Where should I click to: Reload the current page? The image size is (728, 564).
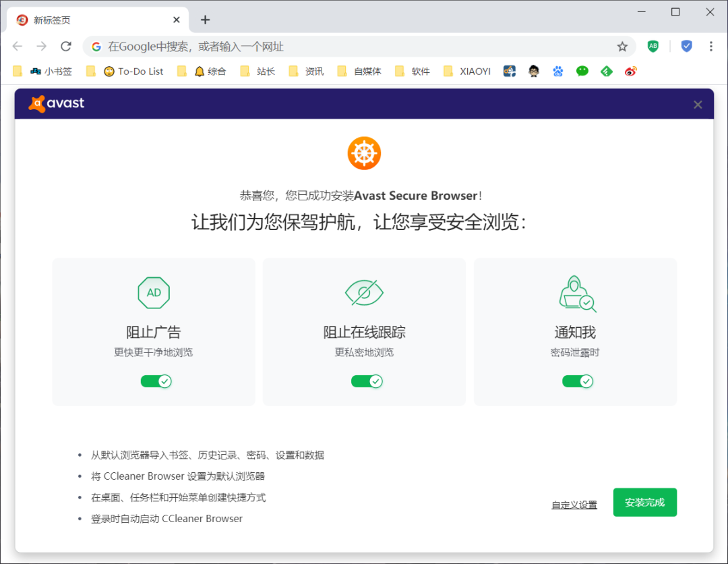coord(65,46)
